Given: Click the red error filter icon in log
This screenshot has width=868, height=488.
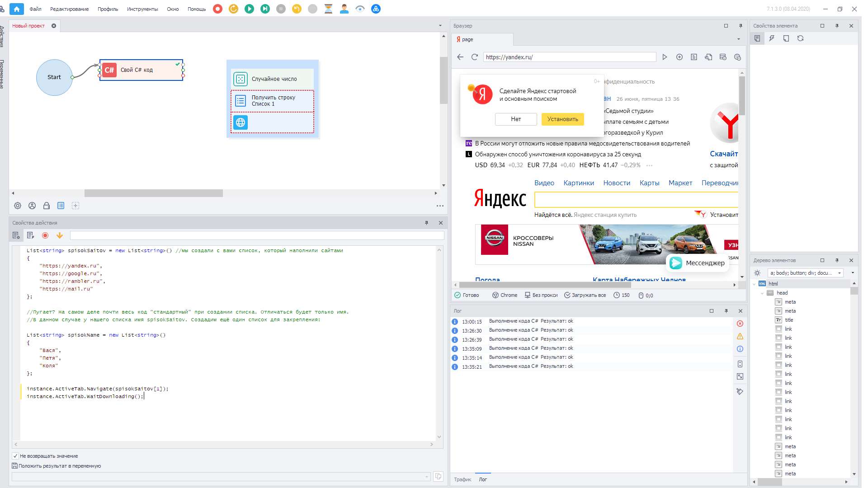Looking at the screenshot, I should pyautogui.click(x=740, y=324).
